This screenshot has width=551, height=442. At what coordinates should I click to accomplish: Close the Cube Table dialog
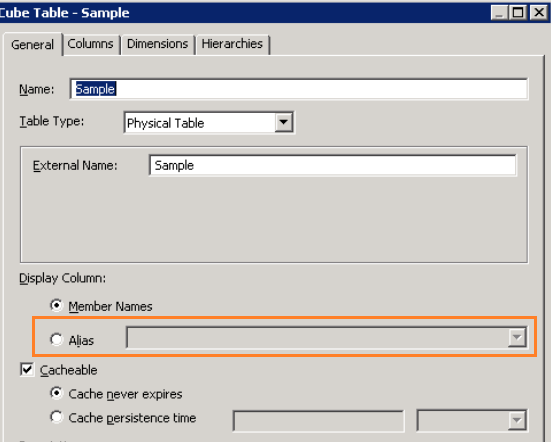click(x=538, y=13)
